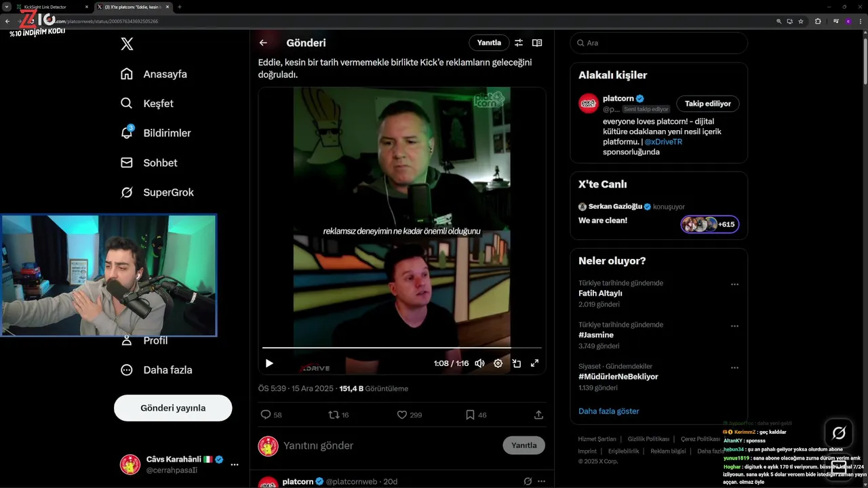Image resolution: width=868 pixels, height=488 pixels.
Task: Open more options on platcorn reply
Action: [x=541, y=481]
